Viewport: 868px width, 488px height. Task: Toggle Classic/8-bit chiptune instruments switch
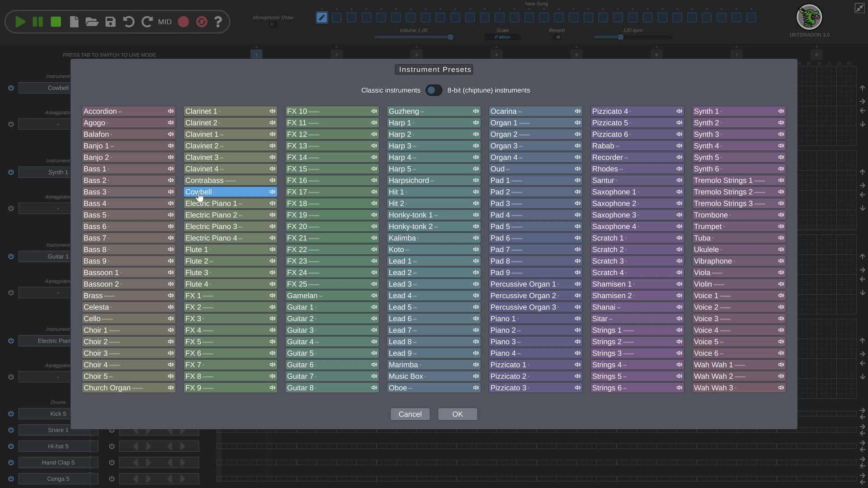pos(434,90)
